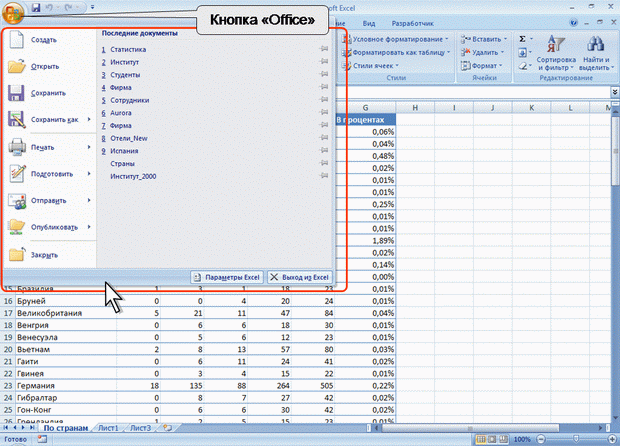The height and width of the screenshot is (446, 620).
Task: Click the Создать (New) document icon
Action: coord(16,40)
